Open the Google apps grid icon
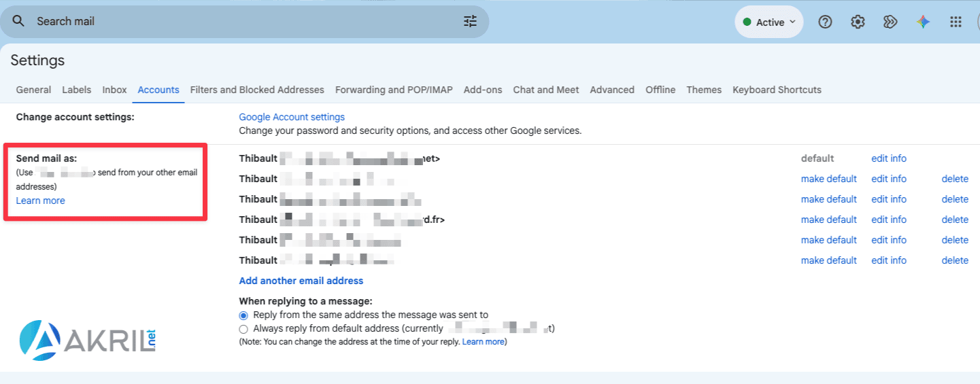The image size is (980, 384). 956,22
